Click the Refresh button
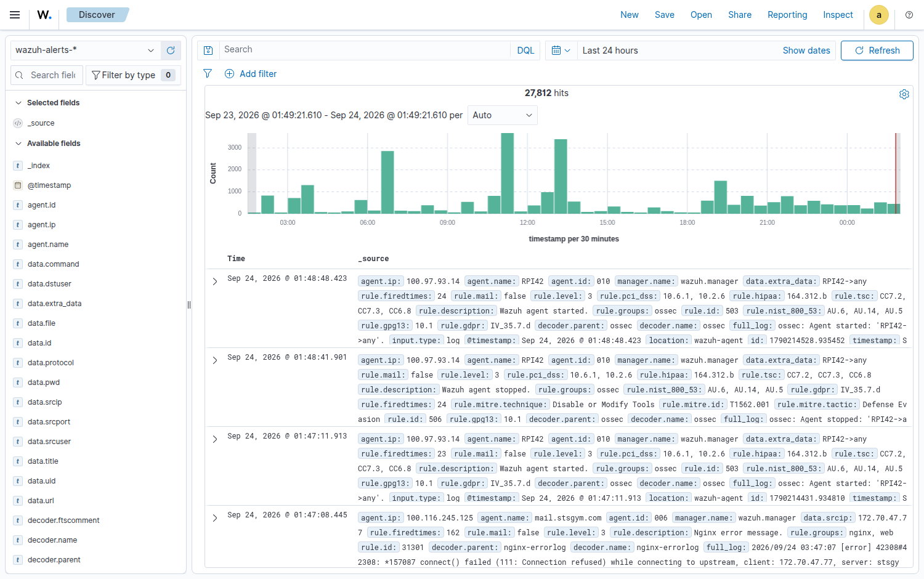The width and height of the screenshot is (924, 579). pyautogui.click(x=877, y=51)
